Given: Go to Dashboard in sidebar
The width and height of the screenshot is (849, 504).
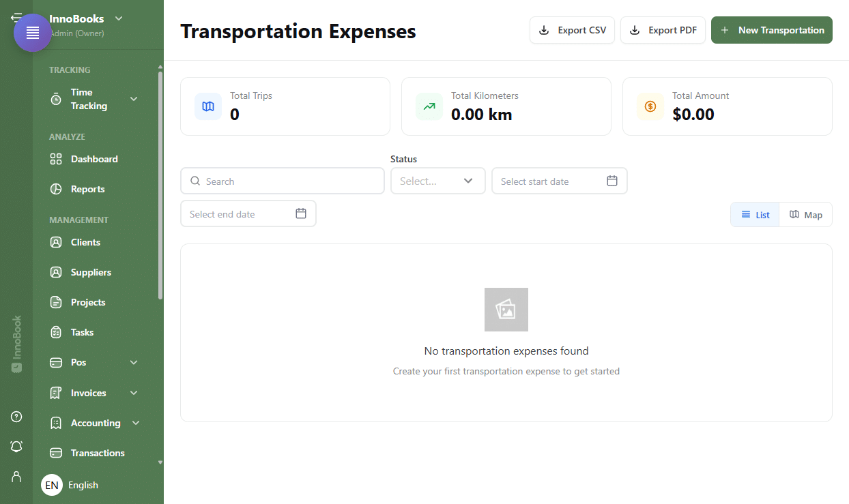Looking at the screenshot, I should point(94,159).
